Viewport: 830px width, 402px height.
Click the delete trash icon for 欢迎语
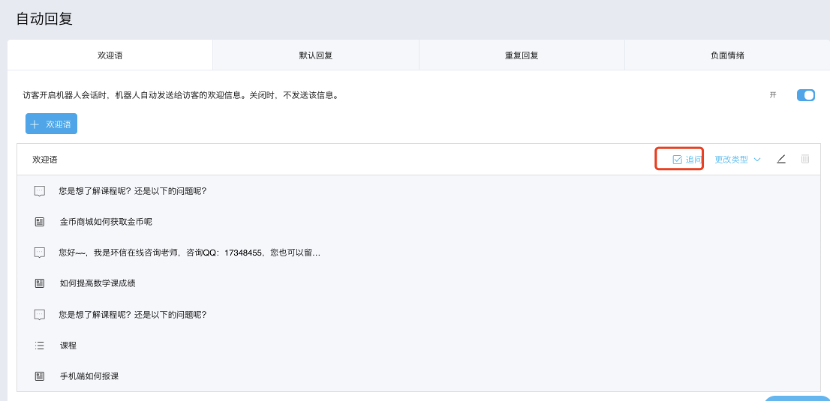tap(805, 159)
